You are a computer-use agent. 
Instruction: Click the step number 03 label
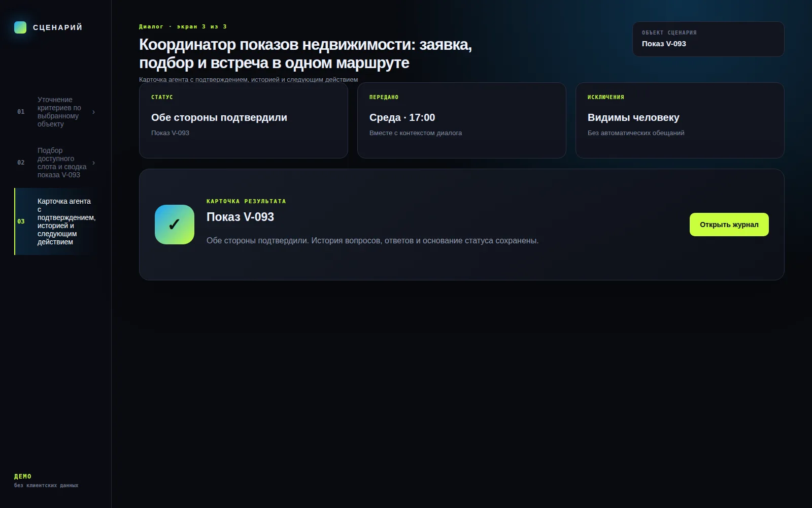(21, 221)
